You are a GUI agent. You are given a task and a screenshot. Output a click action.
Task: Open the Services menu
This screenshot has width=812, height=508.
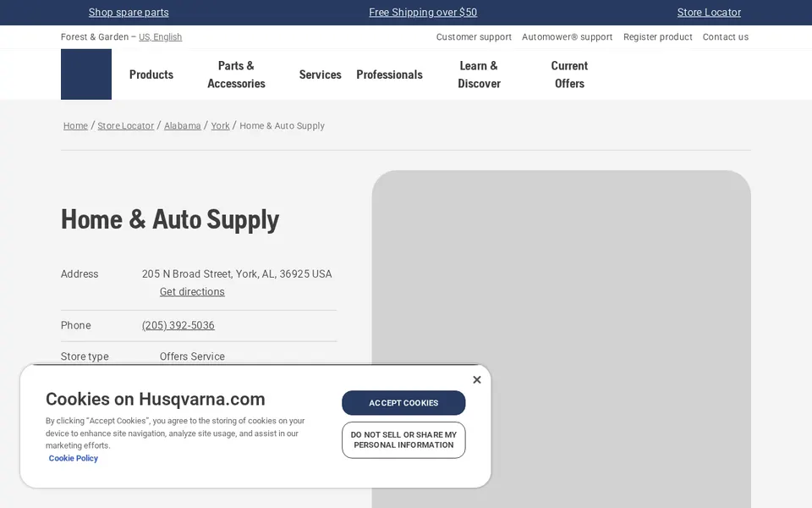(x=320, y=75)
